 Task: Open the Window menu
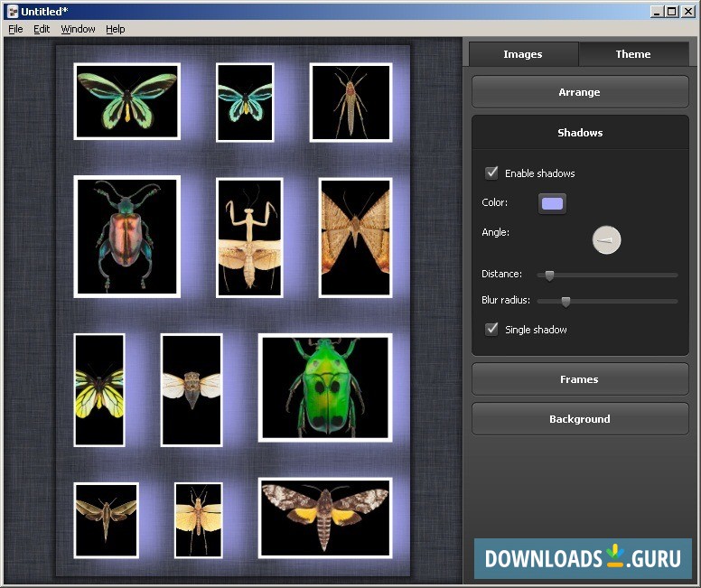coord(78,29)
